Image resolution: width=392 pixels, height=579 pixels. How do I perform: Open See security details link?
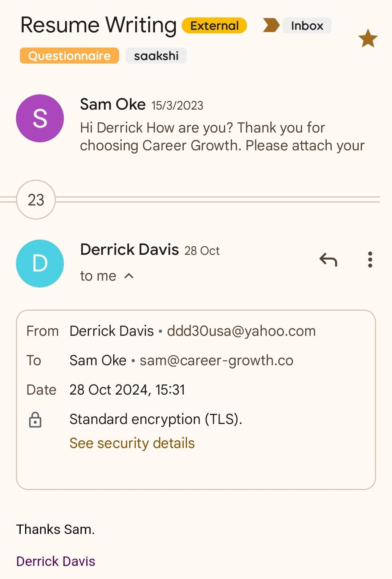(x=132, y=443)
